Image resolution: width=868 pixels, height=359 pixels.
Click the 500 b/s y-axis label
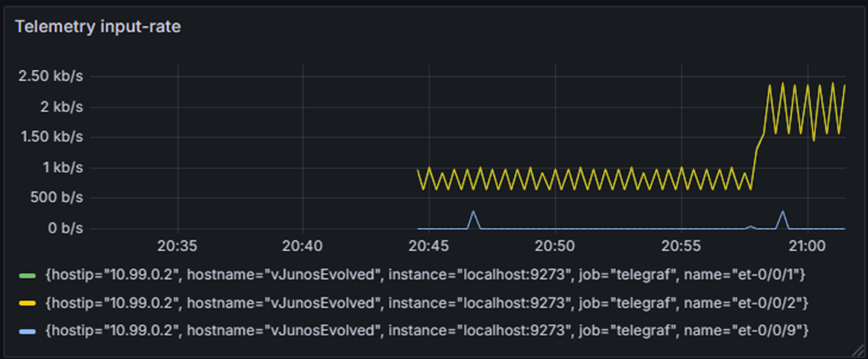[58, 198]
